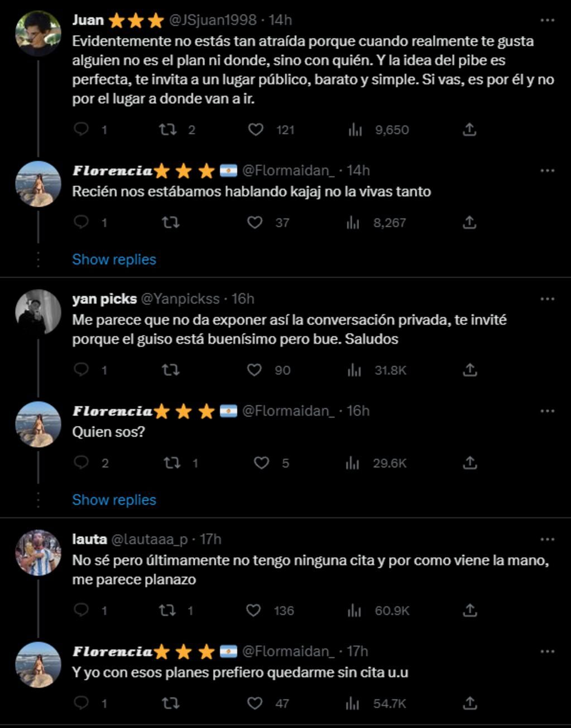The image size is (571, 728).
Task: Retweet yan picks' tweet about the guiso
Action: (x=172, y=369)
